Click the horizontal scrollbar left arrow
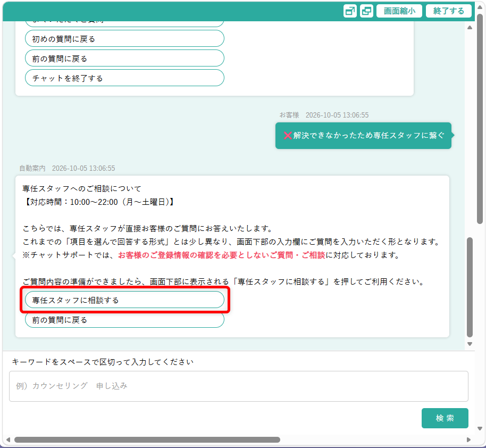This screenshot has width=486, height=448. point(9,439)
